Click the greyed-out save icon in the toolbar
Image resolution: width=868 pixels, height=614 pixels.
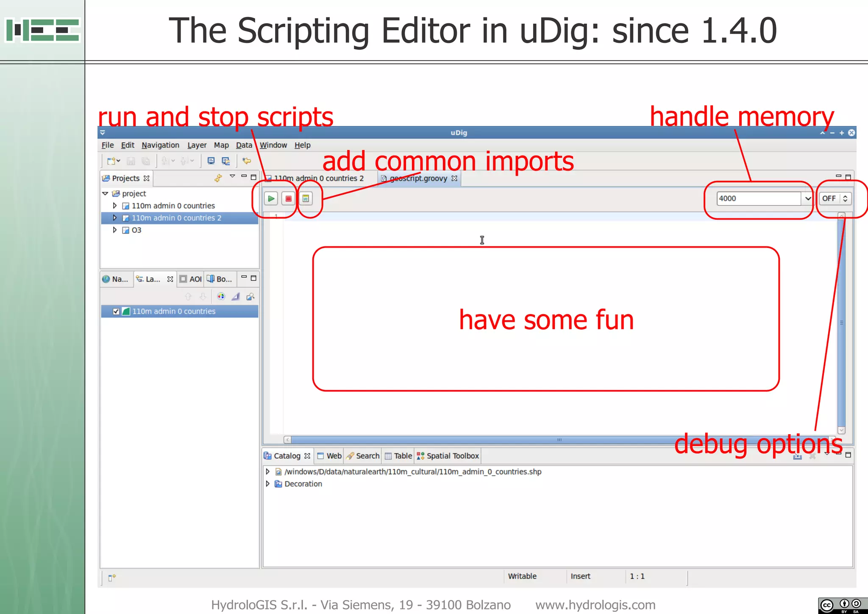131,161
